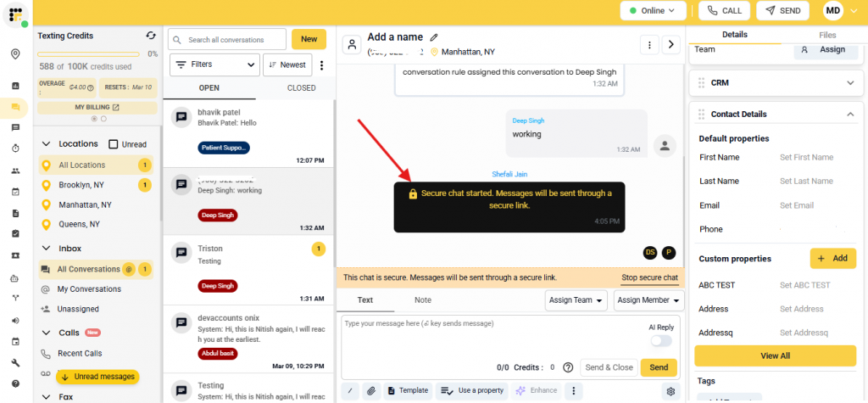
Task: Open the Online status dropdown
Action: (654, 10)
